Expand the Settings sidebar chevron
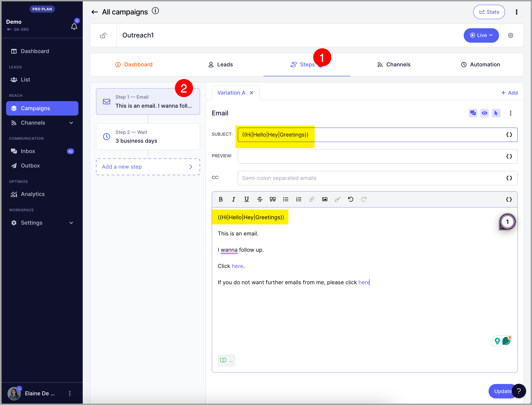 click(x=71, y=223)
